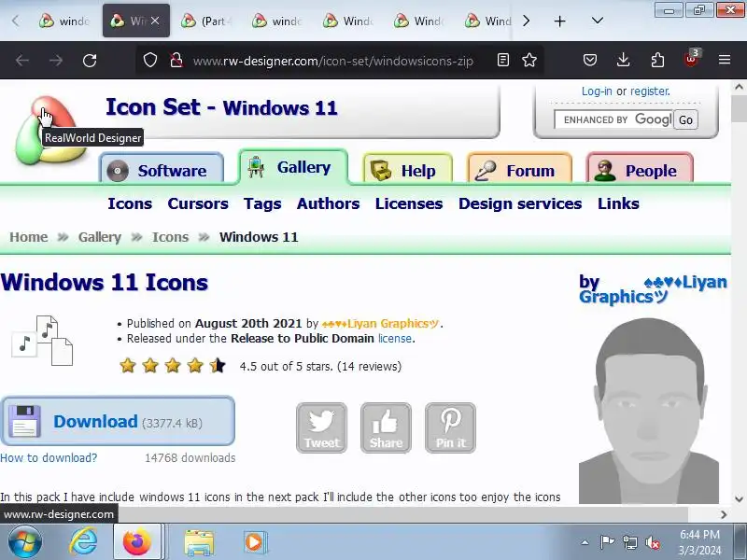Screen dimensions: 747x560
Task: Go to Links submenu link
Action: coord(618,203)
